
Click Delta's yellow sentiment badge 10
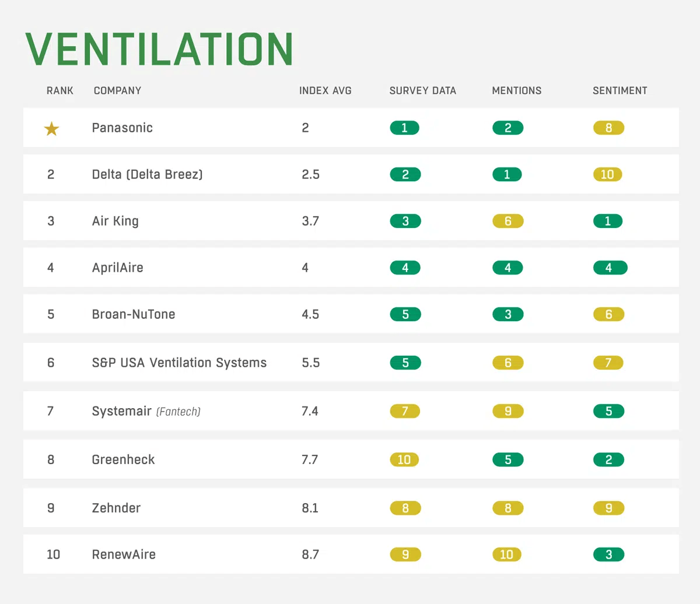click(607, 174)
